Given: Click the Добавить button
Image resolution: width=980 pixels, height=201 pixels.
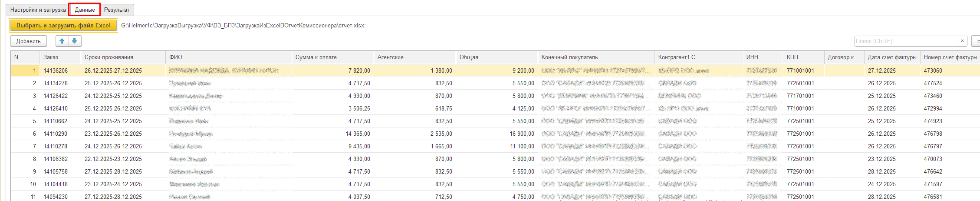Looking at the screenshot, I should [29, 41].
